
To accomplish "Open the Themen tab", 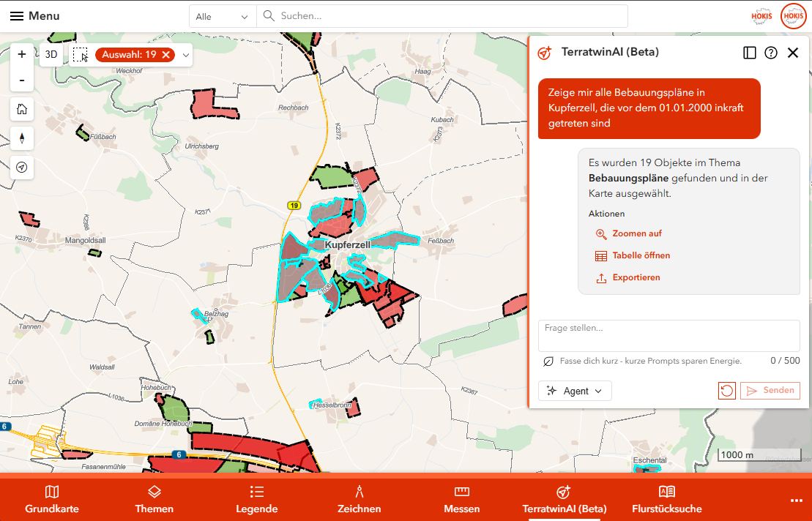I will click(154, 500).
